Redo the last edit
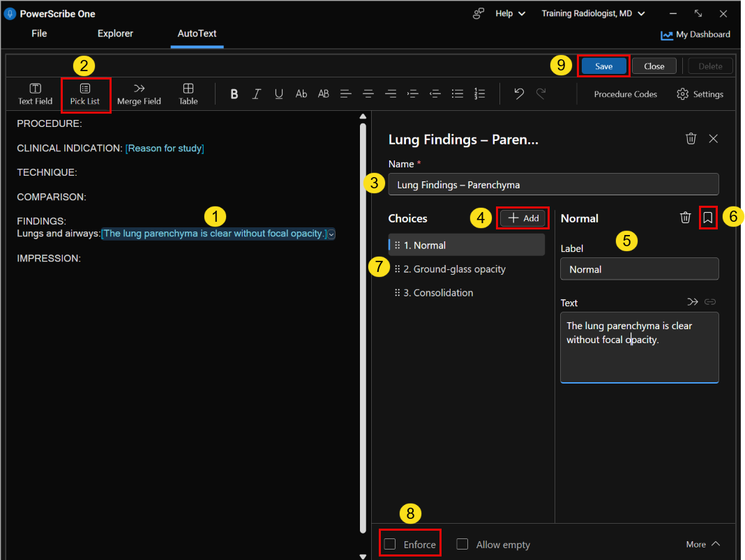 click(541, 94)
